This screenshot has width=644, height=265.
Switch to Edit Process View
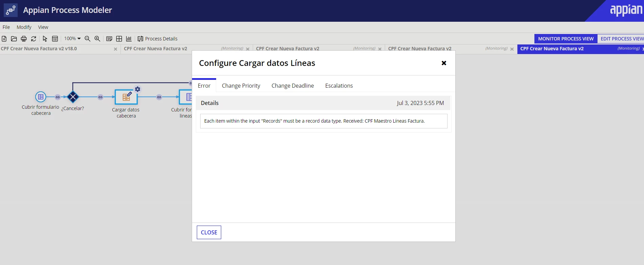[x=622, y=39]
